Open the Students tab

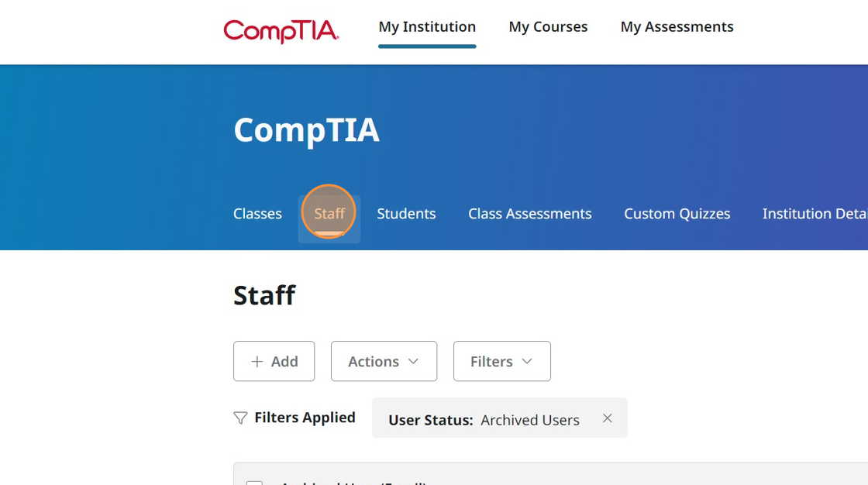[x=406, y=214]
